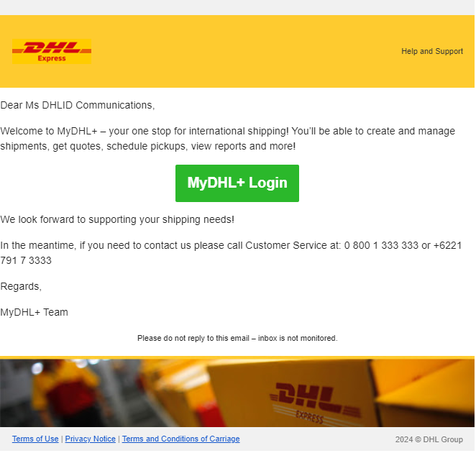476x453 pixels.
Task: Click the In the meantime contact sentence
Action: [x=231, y=253]
